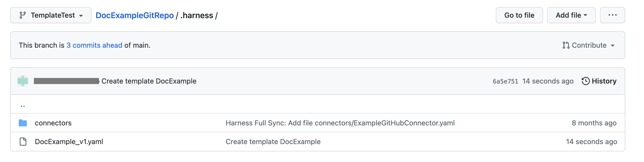Screen dimensions: 644x162
Task: Click the pull request Contribute icon
Action: pyautogui.click(x=566, y=45)
